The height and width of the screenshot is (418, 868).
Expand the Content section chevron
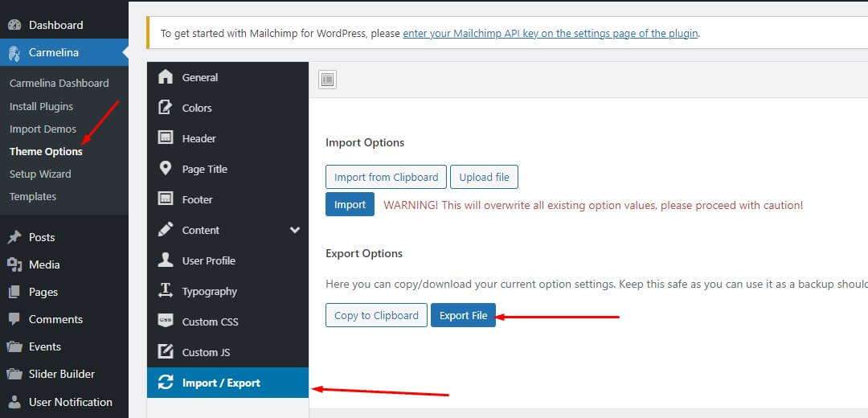295,230
